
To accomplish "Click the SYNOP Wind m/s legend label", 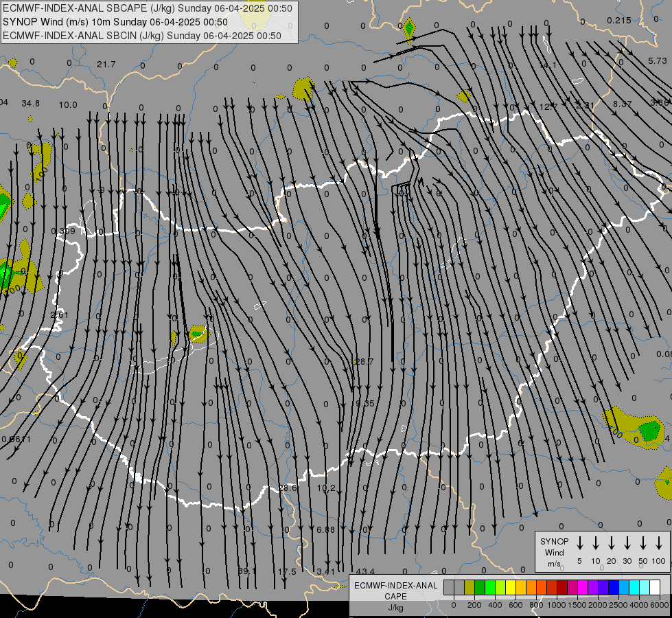I will 554,552.
